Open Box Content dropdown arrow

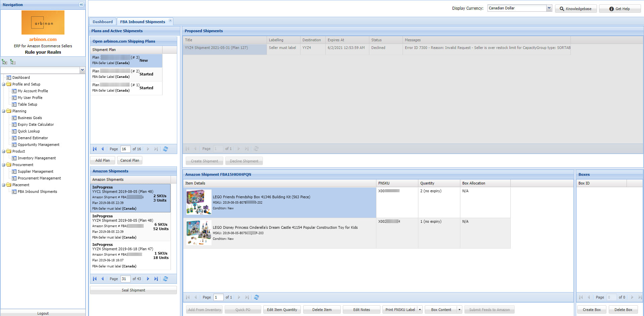coord(460,310)
